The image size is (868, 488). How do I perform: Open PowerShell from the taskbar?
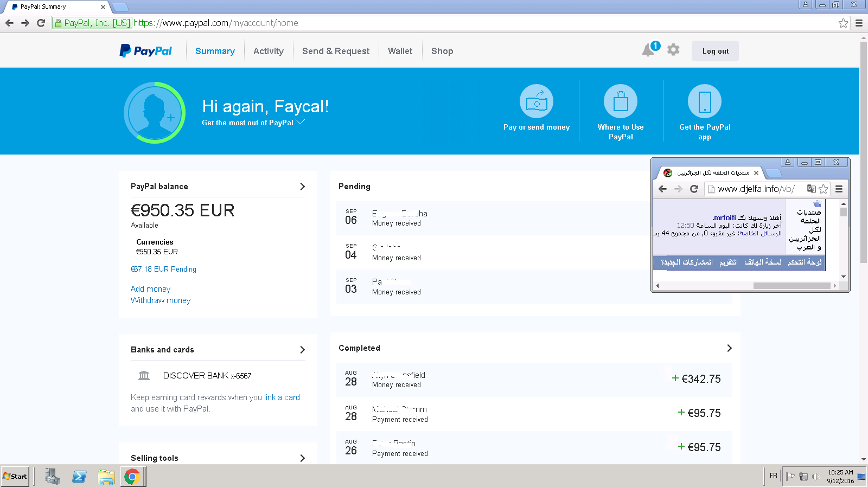tap(79, 477)
